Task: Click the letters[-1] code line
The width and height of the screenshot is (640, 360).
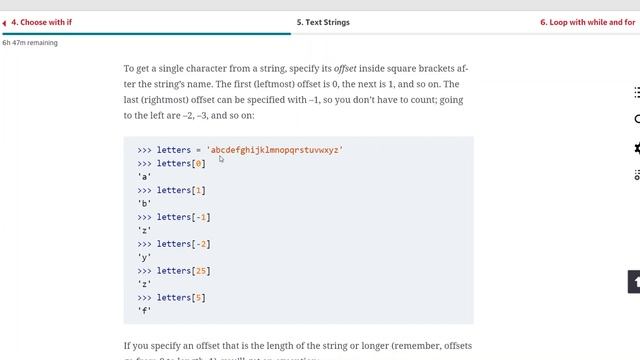Action: 174,217
